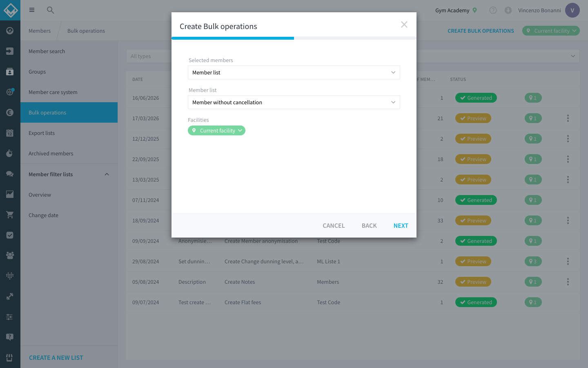Image resolution: width=588 pixels, height=368 pixels.
Task: Expand the Current facility chip in the dialog
Action: (x=216, y=130)
